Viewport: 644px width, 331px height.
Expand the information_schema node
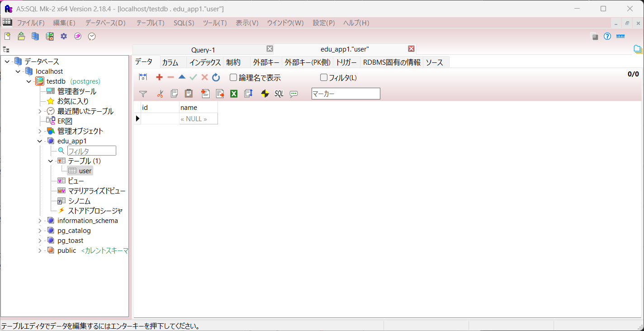point(40,221)
